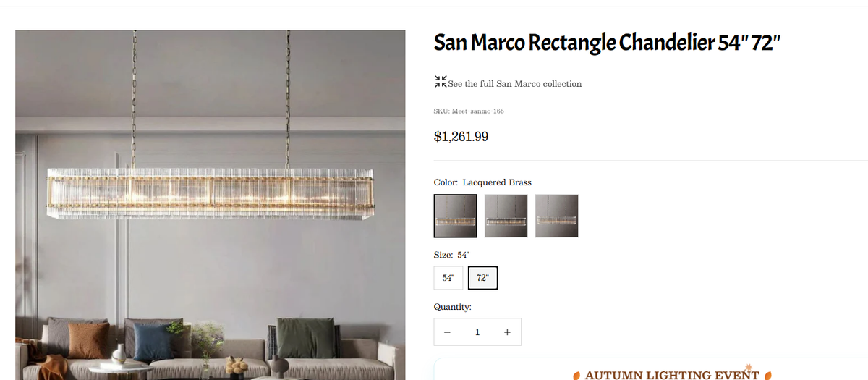Click the SKU Meet-sanmc-166 text
Viewport: 868px width, 380px height.
click(469, 111)
